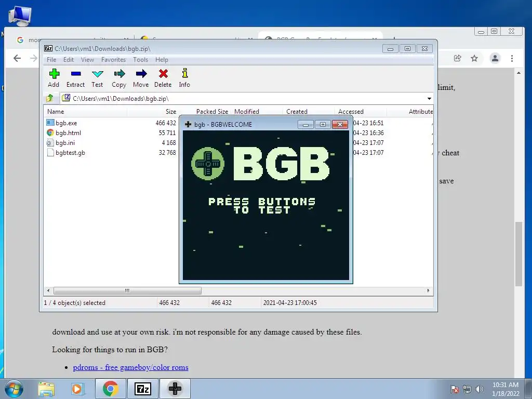This screenshot has width=532, height=399.
Task: Switch to 7-Zip on the taskbar
Action: coord(142,389)
